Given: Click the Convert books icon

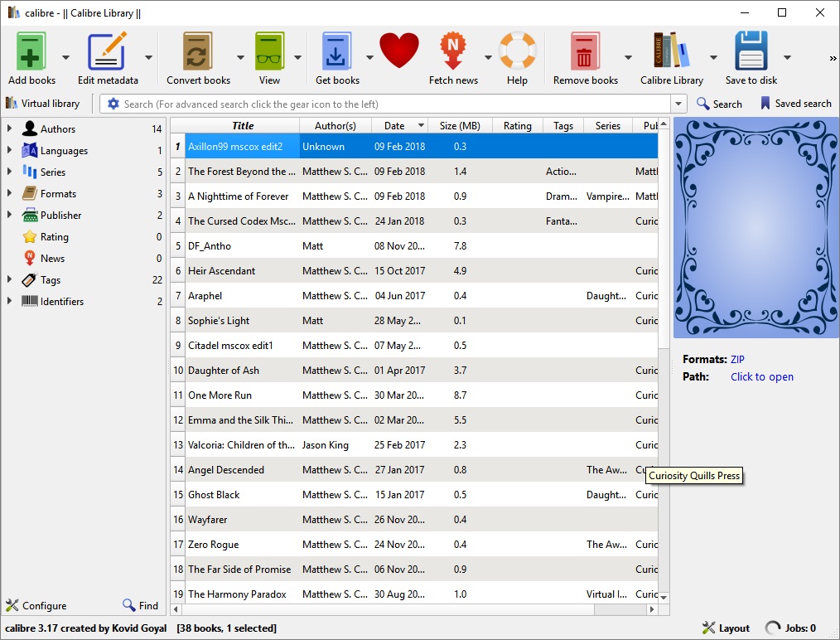Looking at the screenshot, I should (198, 51).
